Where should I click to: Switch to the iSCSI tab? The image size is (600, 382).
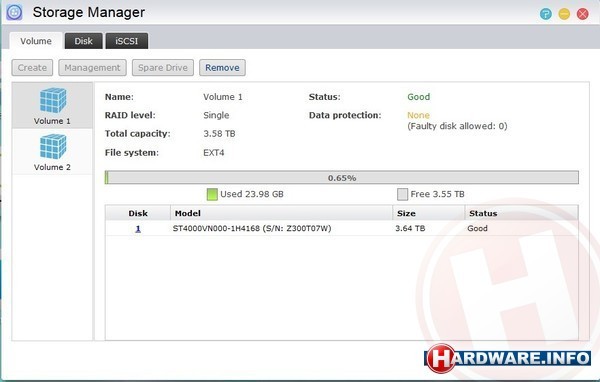pyautogui.click(x=127, y=41)
